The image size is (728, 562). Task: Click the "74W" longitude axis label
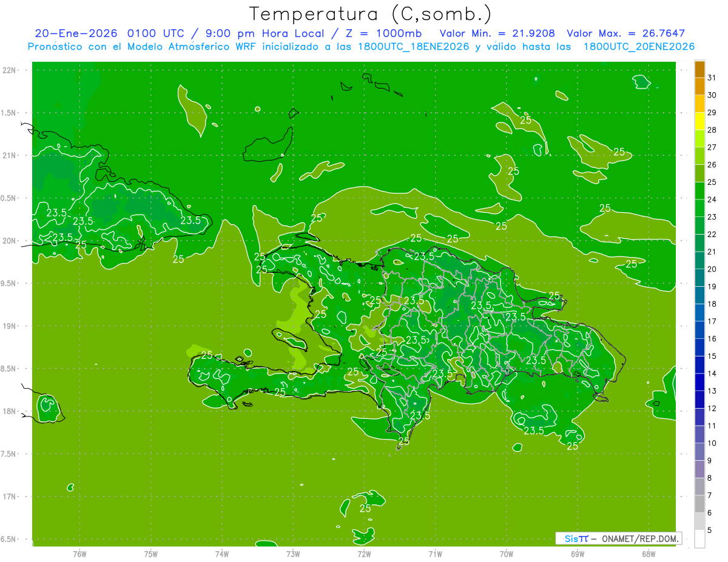coord(222,554)
